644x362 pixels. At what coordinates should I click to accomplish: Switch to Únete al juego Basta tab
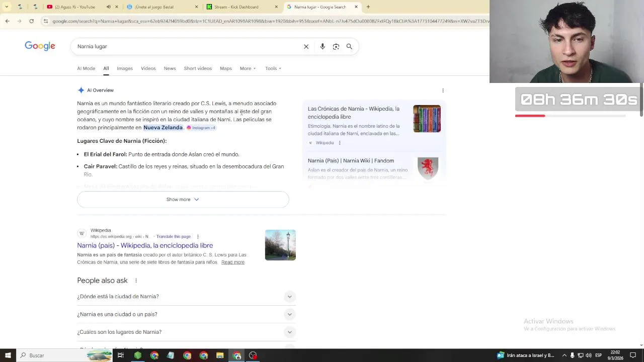(161, 7)
